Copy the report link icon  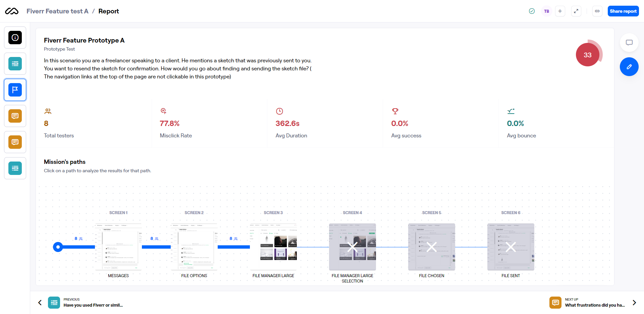[597, 11]
